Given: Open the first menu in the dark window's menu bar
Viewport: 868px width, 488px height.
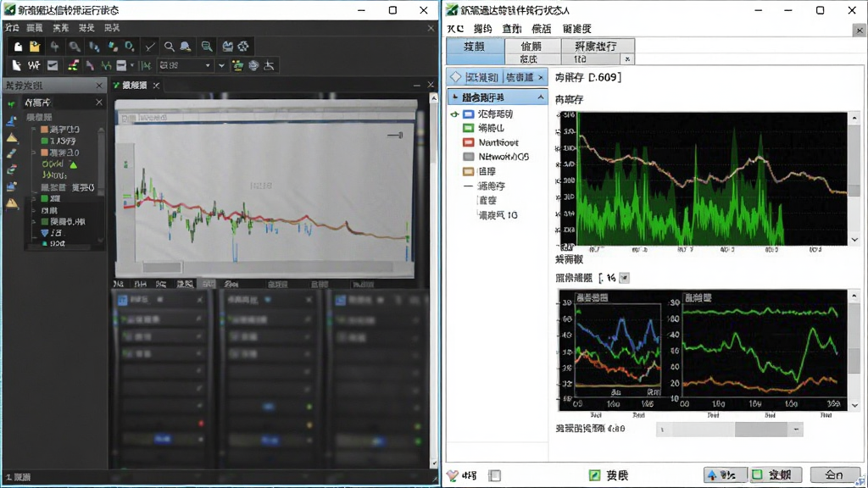Looking at the screenshot, I should [x=12, y=28].
